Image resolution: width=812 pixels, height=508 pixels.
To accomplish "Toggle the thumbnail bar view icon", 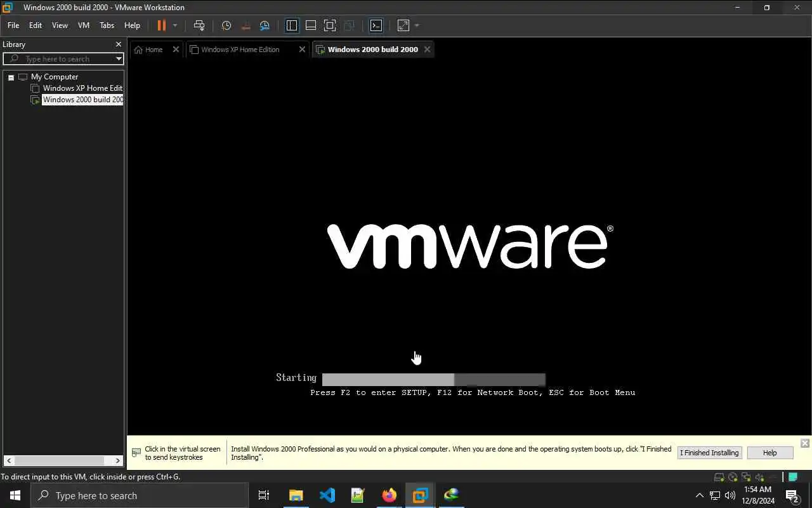I will coord(311,25).
